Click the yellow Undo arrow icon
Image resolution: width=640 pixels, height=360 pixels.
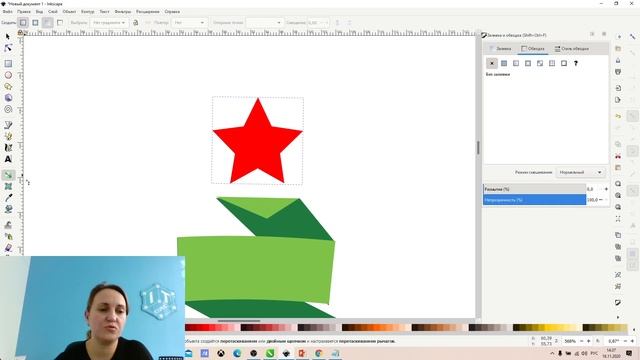coord(618,116)
